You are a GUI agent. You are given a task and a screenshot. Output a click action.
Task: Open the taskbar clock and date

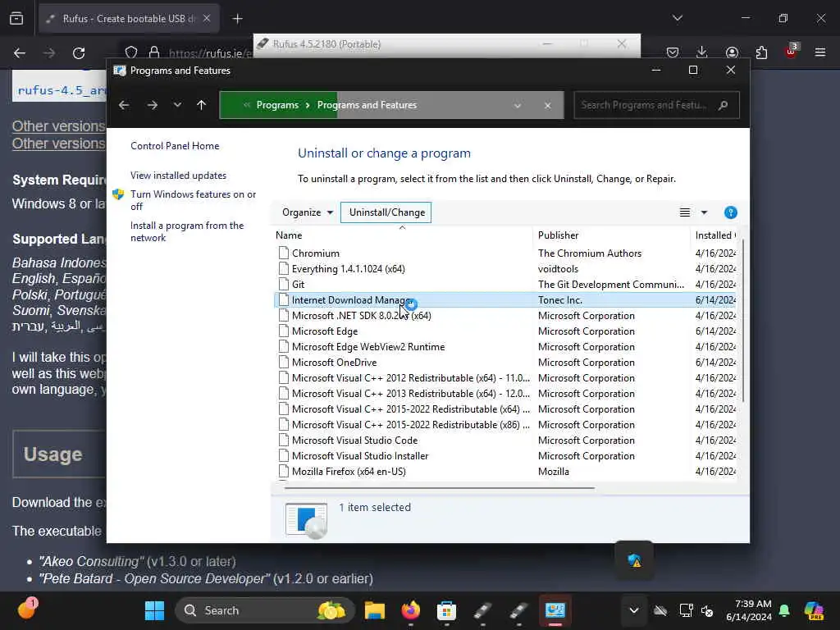748,610
